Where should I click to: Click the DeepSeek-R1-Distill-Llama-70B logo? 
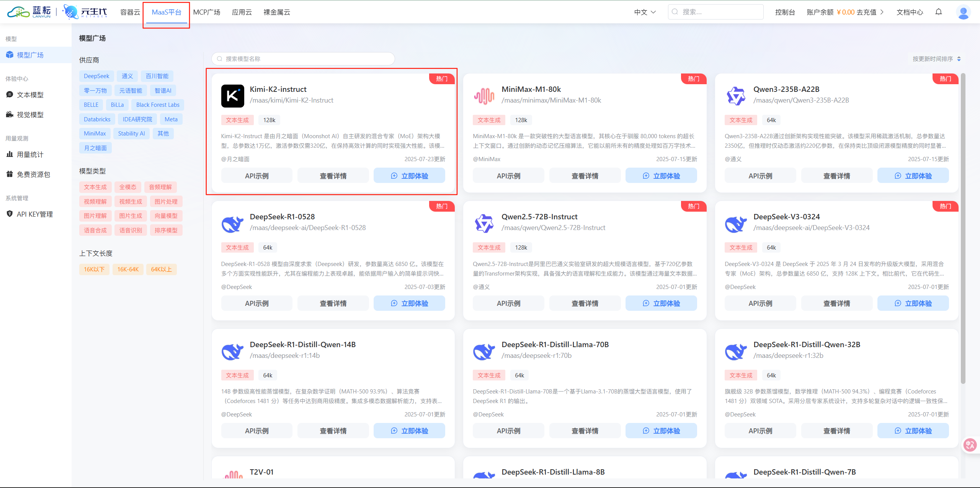point(484,351)
